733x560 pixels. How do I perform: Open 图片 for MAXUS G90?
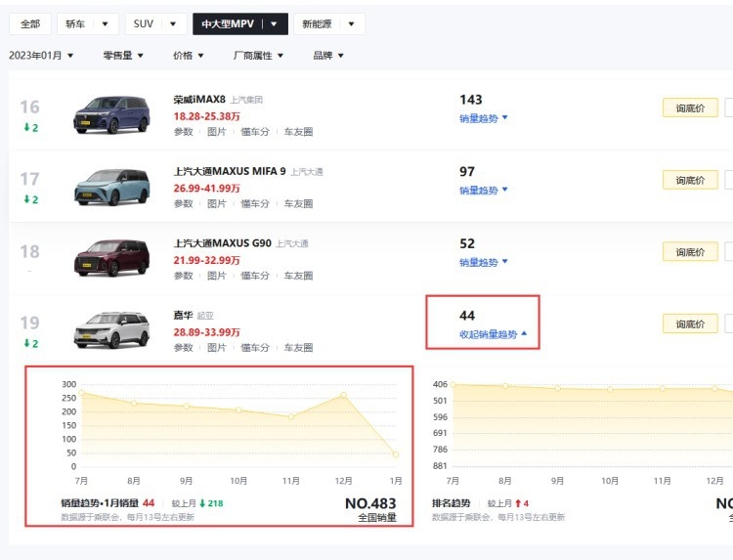tap(216, 276)
